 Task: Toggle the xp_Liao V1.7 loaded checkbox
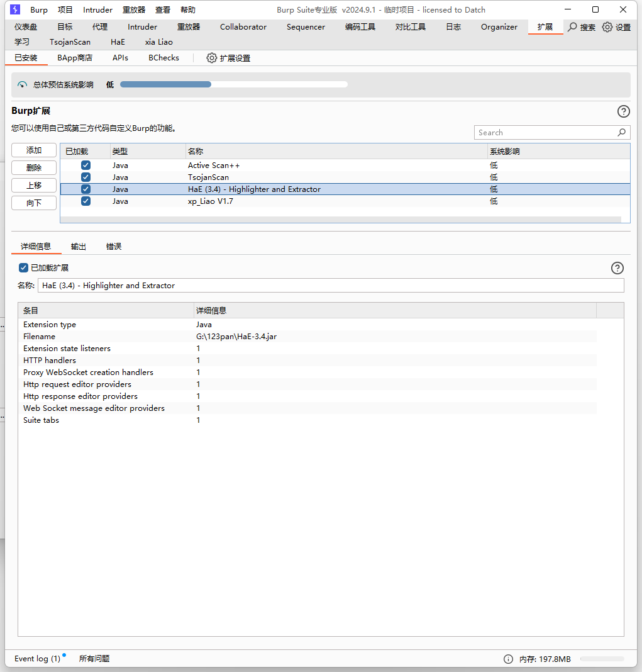click(x=86, y=201)
